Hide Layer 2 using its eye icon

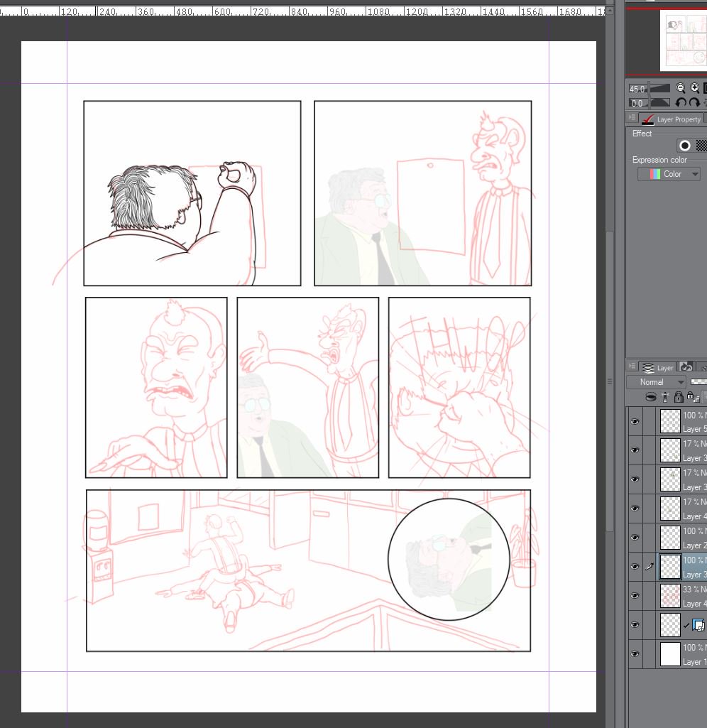[x=635, y=538]
